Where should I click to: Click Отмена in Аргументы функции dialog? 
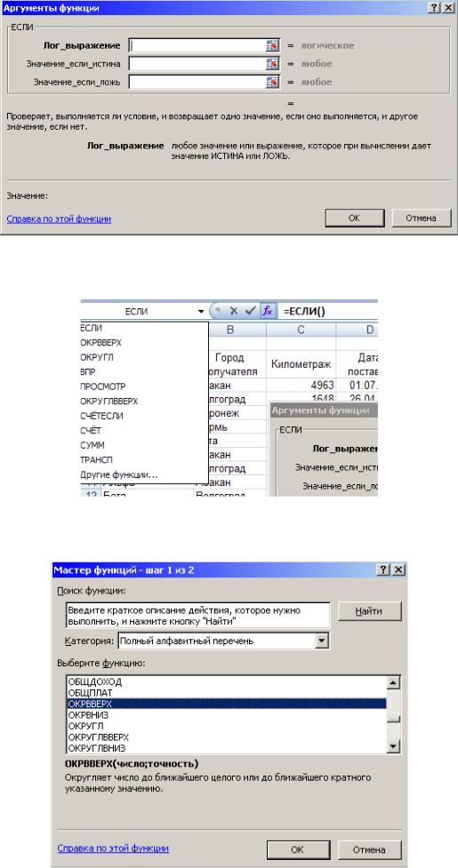[422, 218]
